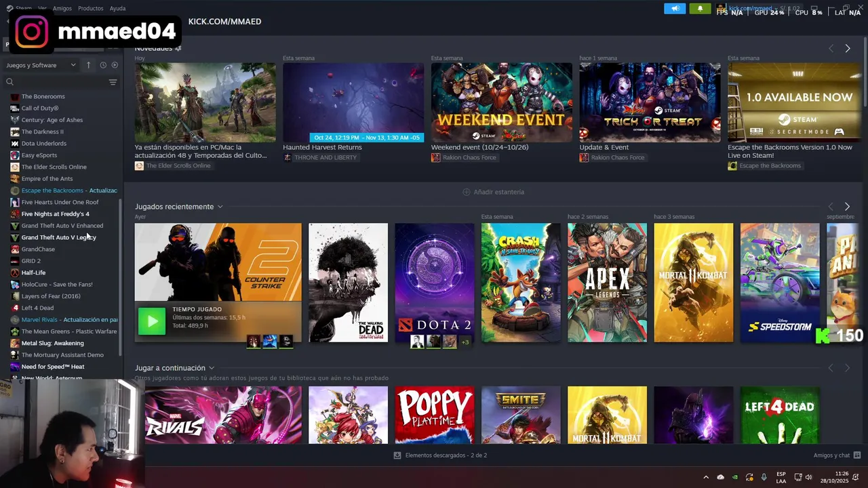Open notifications with the green bell
The width and height of the screenshot is (868, 488).
700,8
